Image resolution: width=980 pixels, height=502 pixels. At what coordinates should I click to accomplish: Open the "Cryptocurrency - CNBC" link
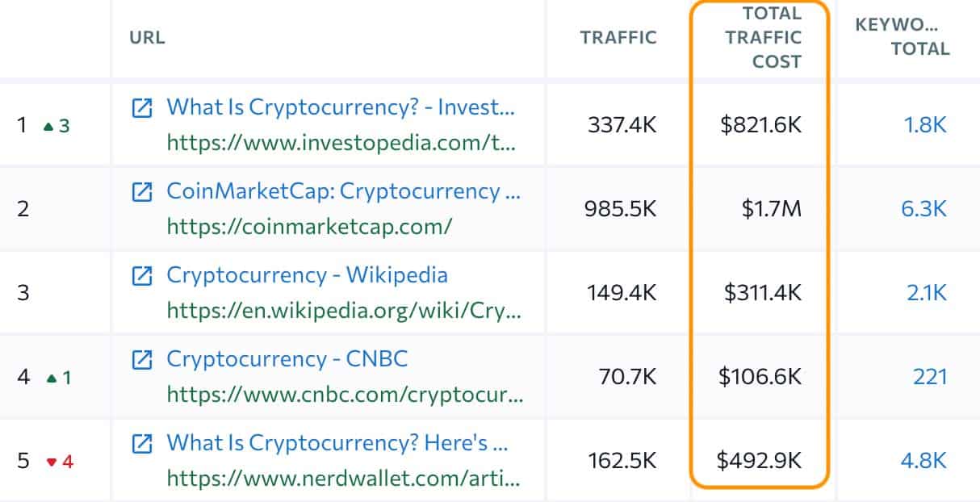click(x=287, y=359)
